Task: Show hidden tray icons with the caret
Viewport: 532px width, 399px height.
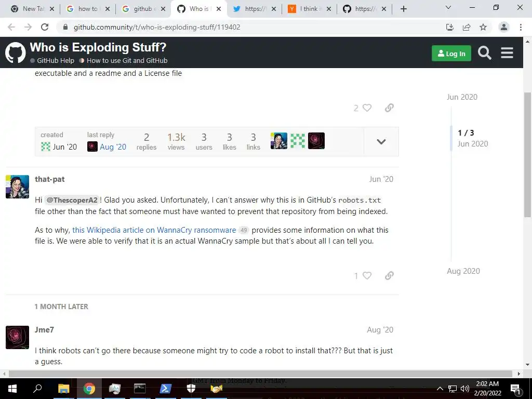Action: [440, 389]
